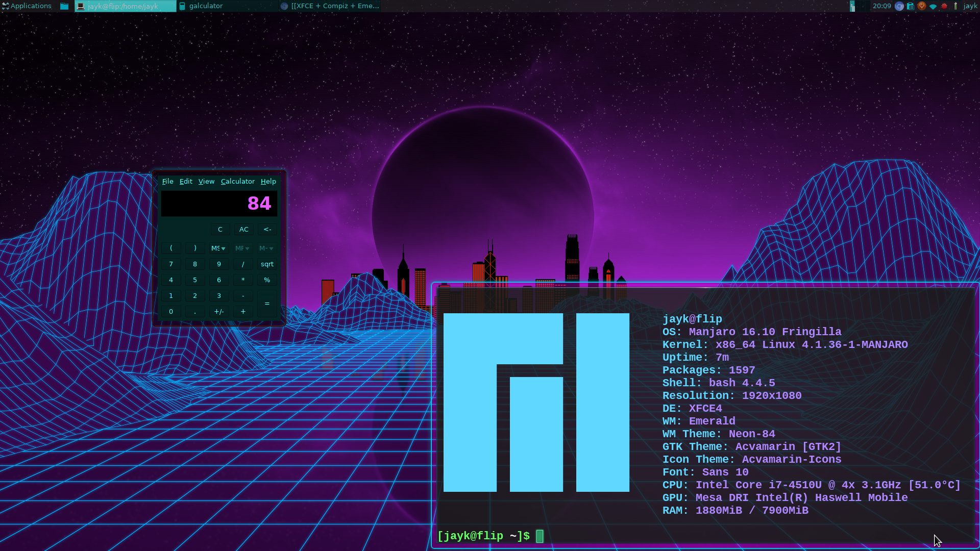Click the 9 key on calculator
980x551 pixels.
(x=219, y=264)
